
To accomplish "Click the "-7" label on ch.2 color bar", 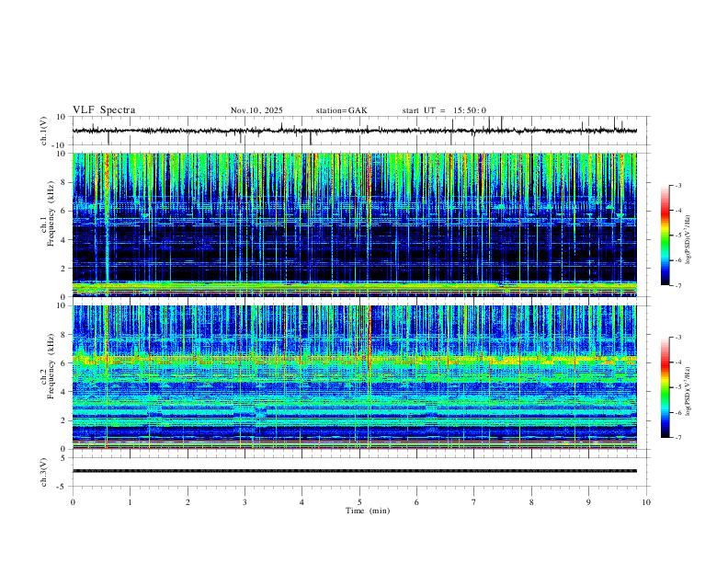I will (x=678, y=437).
